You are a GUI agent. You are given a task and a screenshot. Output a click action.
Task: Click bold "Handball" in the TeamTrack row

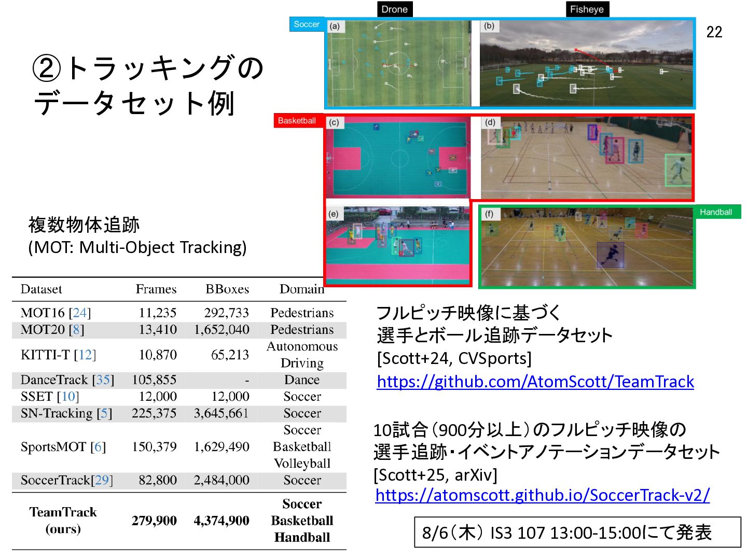(302, 537)
